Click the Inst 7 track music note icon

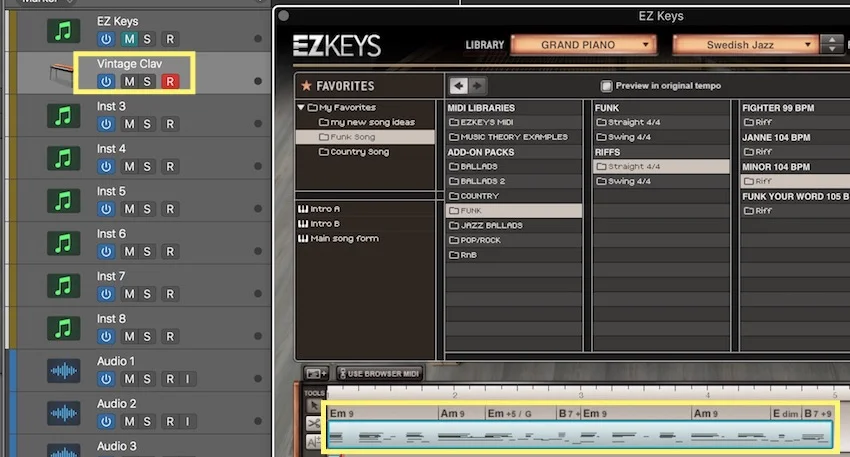63,286
